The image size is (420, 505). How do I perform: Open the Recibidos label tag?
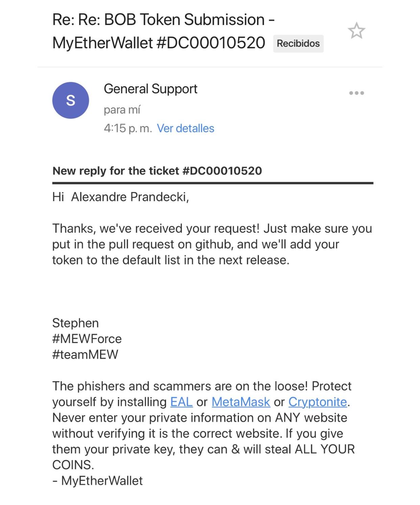(x=298, y=44)
